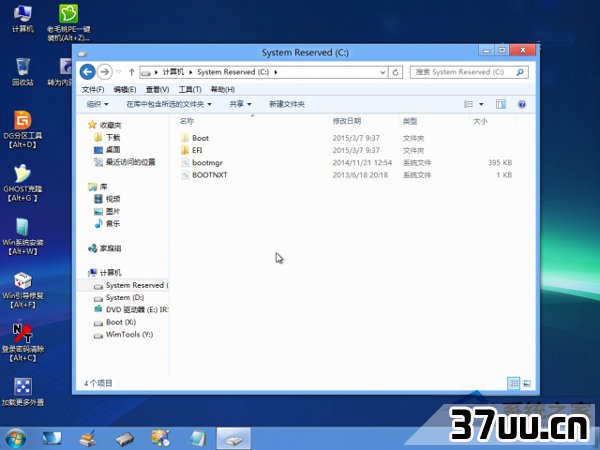This screenshot has width=600, height=450.
Task: Click chevron before Computer in address bar
Action: click(x=156, y=72)
